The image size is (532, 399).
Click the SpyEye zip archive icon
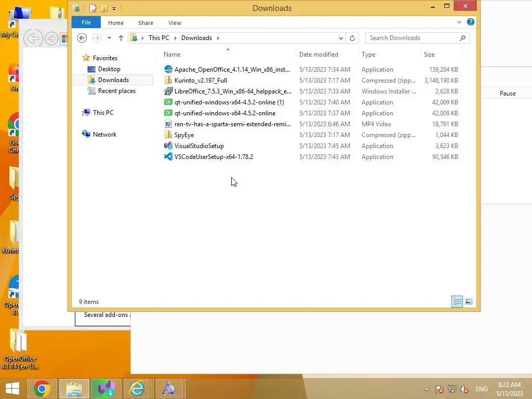(x=168, y=135)
